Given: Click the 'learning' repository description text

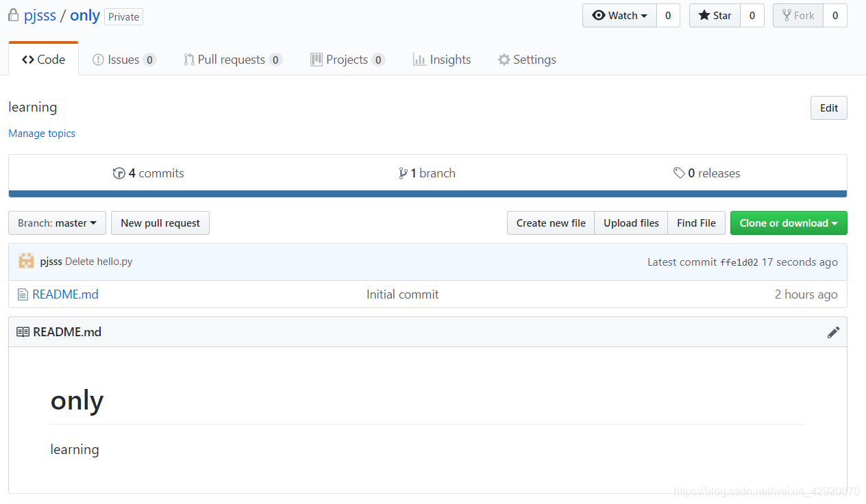Looking at the screenshot, I should coord(33,108).
